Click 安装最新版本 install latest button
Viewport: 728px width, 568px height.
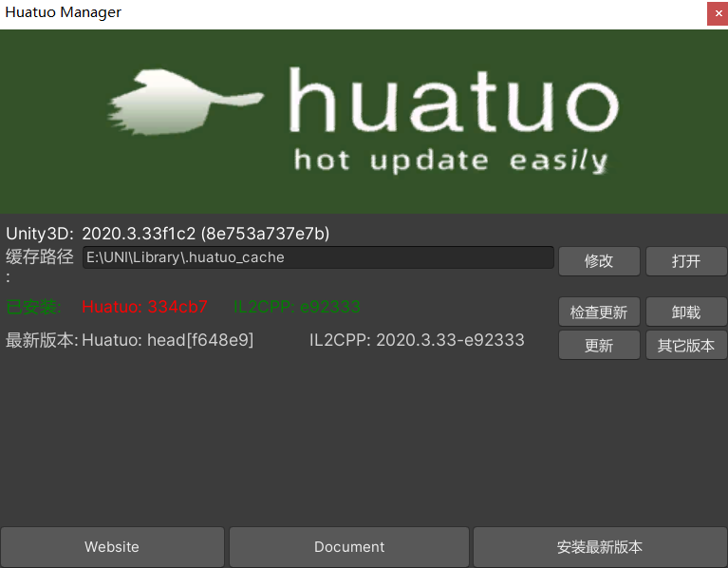[x=600, y=547]
